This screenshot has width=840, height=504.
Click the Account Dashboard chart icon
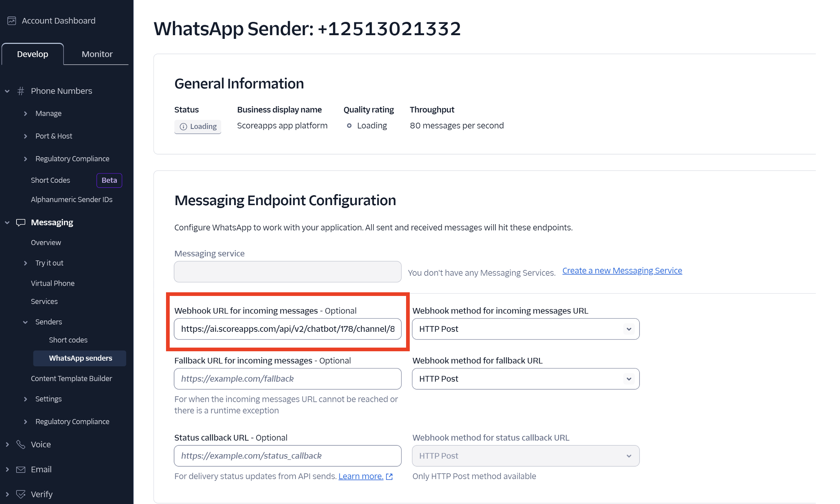[12, 21]
